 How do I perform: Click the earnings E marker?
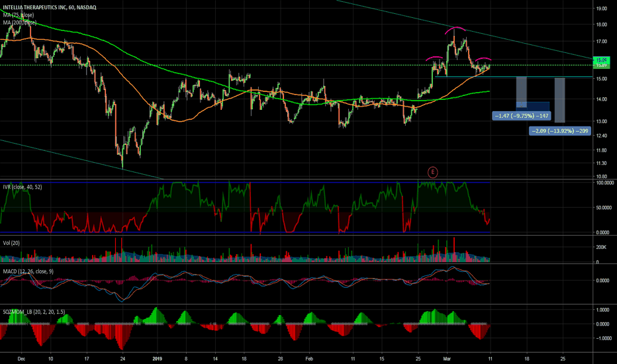pos(432,172)
